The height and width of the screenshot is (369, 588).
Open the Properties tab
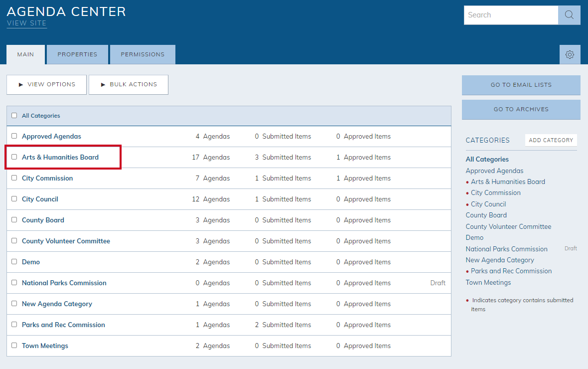tap(77, 54)
